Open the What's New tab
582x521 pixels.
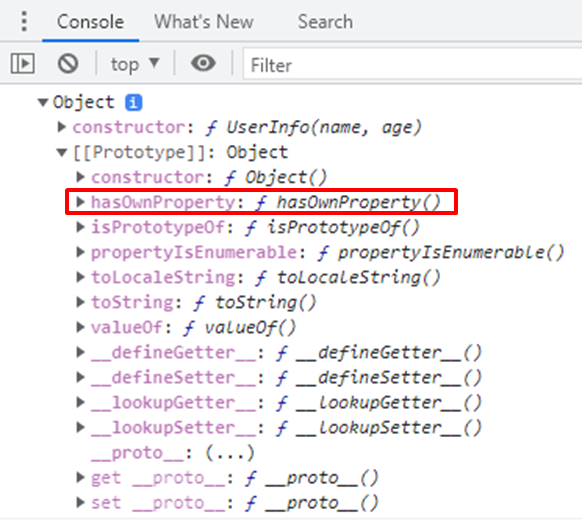[204, 22]
